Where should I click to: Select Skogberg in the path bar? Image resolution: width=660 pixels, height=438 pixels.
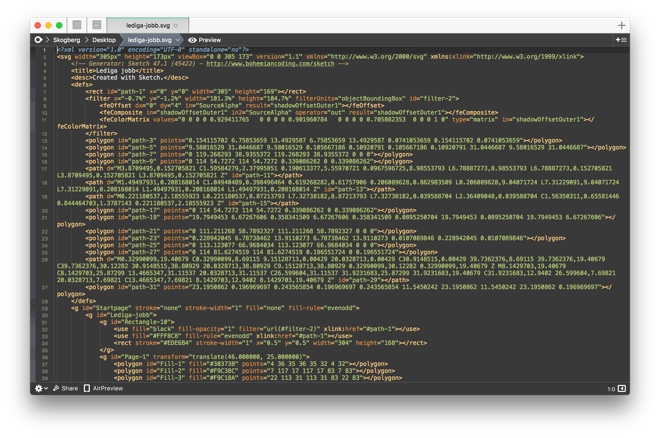pos(66,40)
